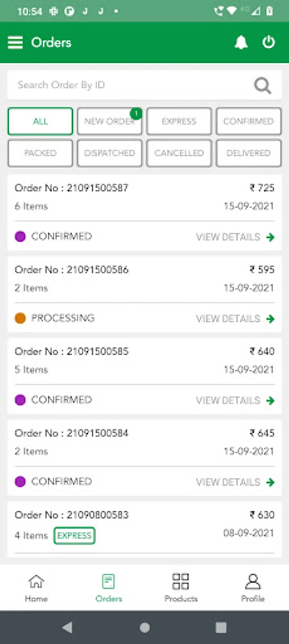
Task: Switch to the CANCELLED orders tab
Action: (x=179, y=153)
